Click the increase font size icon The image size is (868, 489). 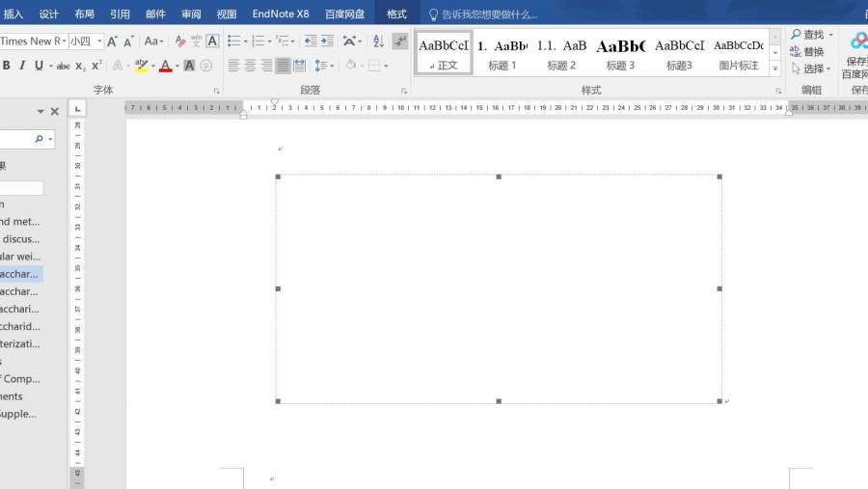112,41
